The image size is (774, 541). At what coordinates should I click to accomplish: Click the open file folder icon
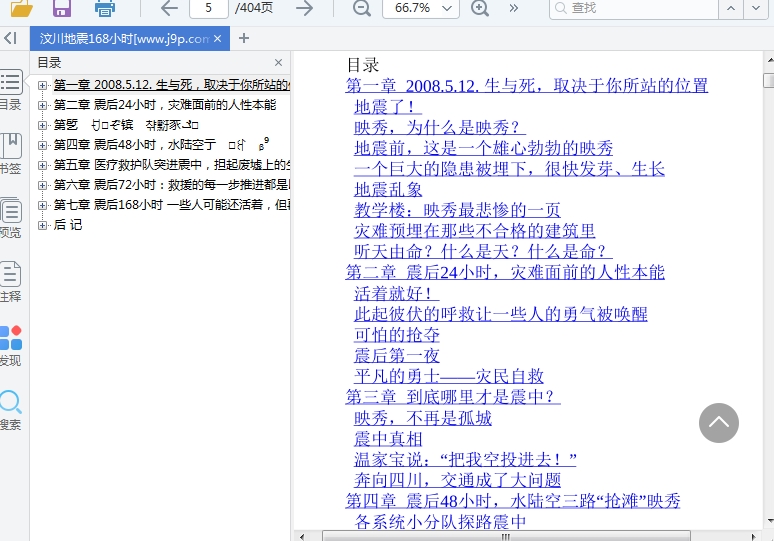pos(21,9)
